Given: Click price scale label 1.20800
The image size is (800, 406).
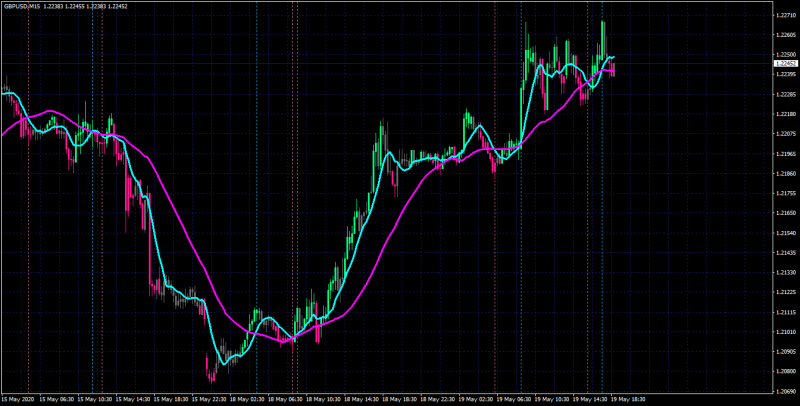Looking at the screenshot, I should pos(785,372).
